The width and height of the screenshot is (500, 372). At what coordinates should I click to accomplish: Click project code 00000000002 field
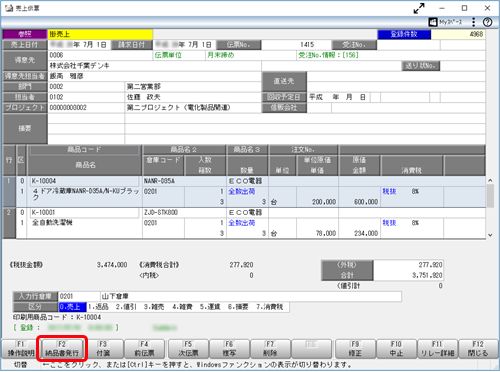(x=86, y=108)
